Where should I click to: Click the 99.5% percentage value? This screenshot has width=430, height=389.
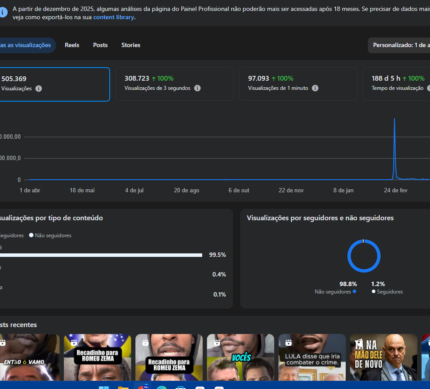[x=217, y=255]
